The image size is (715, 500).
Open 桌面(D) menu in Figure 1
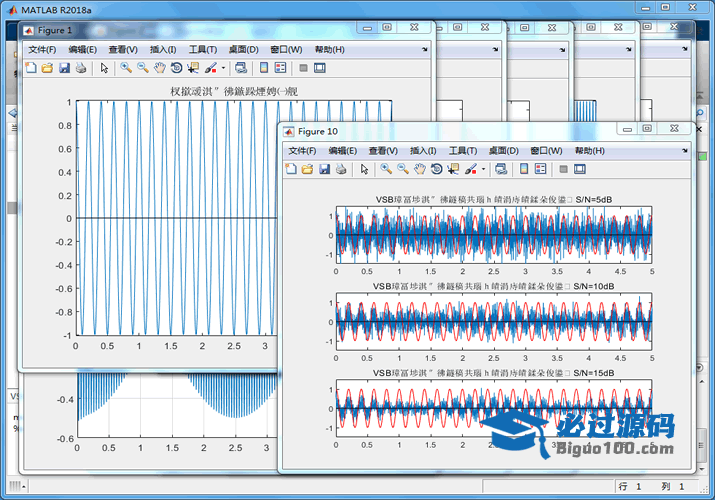[244, 50]
